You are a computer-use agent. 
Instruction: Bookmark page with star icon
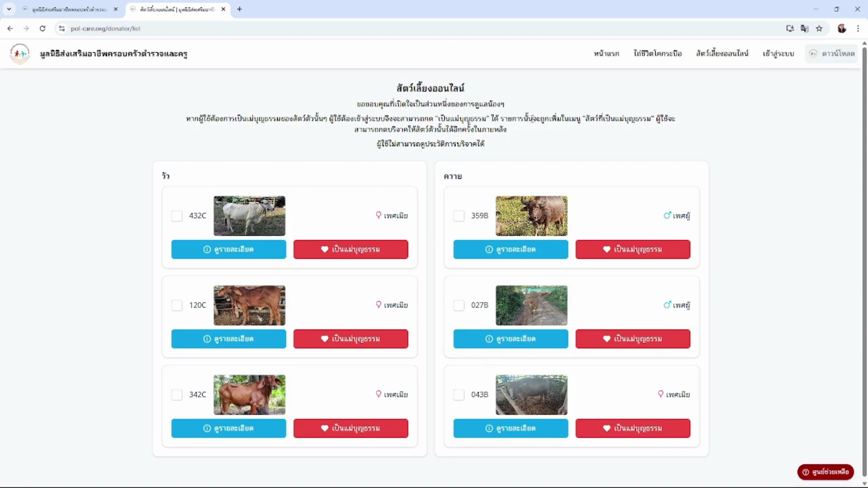[x=819, y=28]
